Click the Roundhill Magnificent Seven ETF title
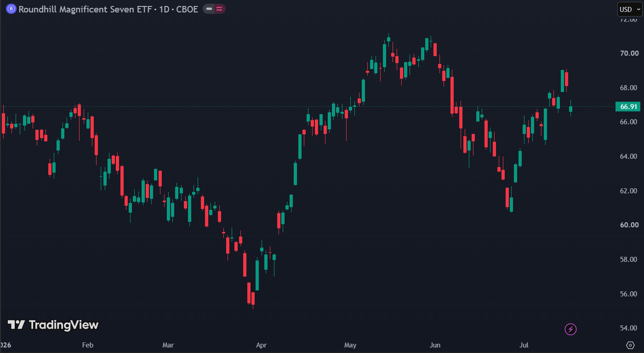The image size is (644, 353). tap(85, 9)
